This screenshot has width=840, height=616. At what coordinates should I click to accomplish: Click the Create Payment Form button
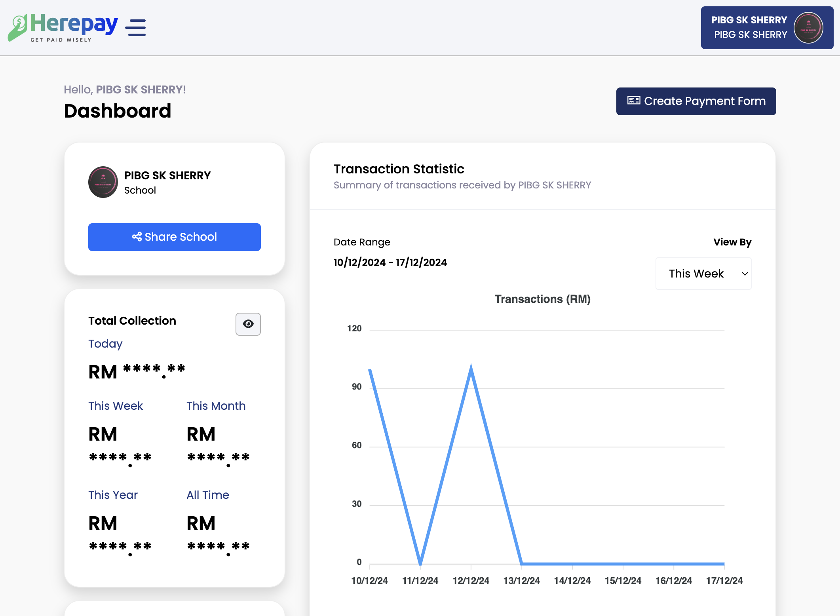(696, 101)
